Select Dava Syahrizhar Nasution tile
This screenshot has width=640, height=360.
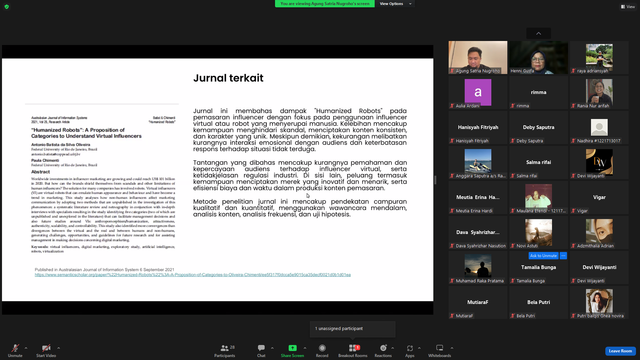(x=478, y=233)
